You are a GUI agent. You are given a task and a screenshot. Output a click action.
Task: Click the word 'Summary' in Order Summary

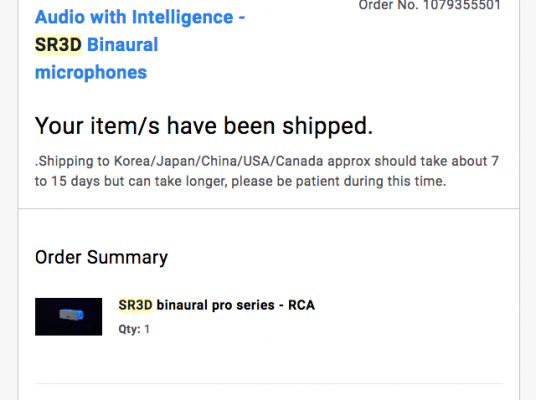pyautogui.click(x=127, y=257)
